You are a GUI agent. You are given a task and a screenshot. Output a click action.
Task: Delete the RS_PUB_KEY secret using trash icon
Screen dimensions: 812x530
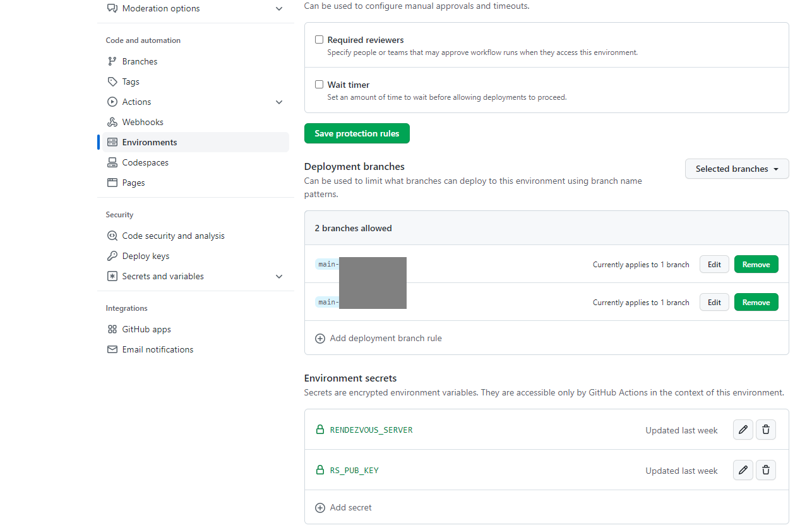tap(766, 470)
